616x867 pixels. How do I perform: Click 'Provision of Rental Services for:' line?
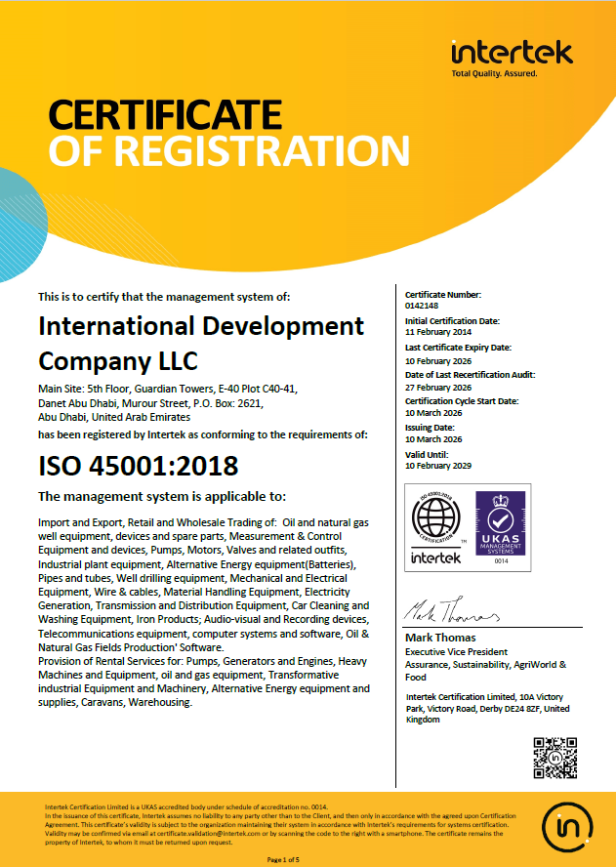(202, 661)
